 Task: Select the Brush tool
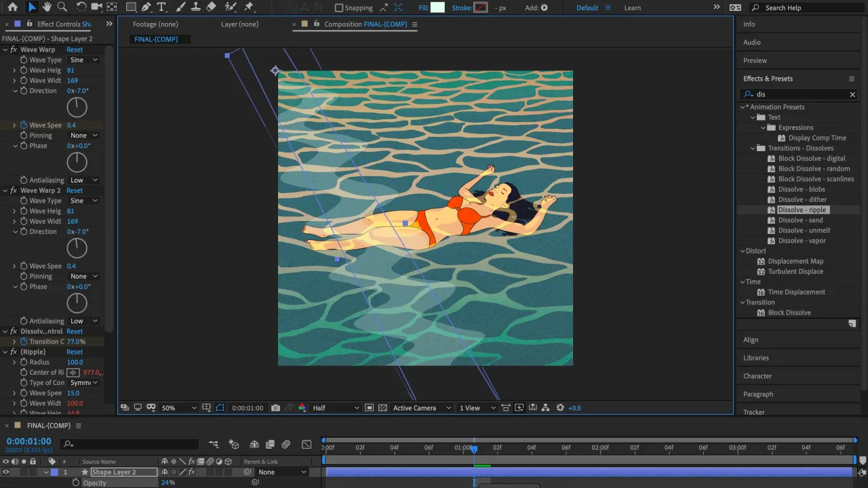click(181, 7)
